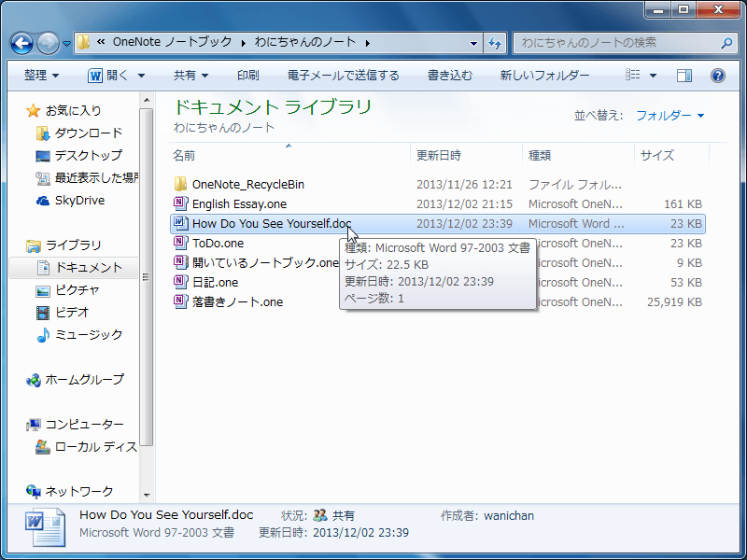Click navigation pane scroll up arrow
The width and height of the screenshot is (747, 560).
(x=147, y=100)
